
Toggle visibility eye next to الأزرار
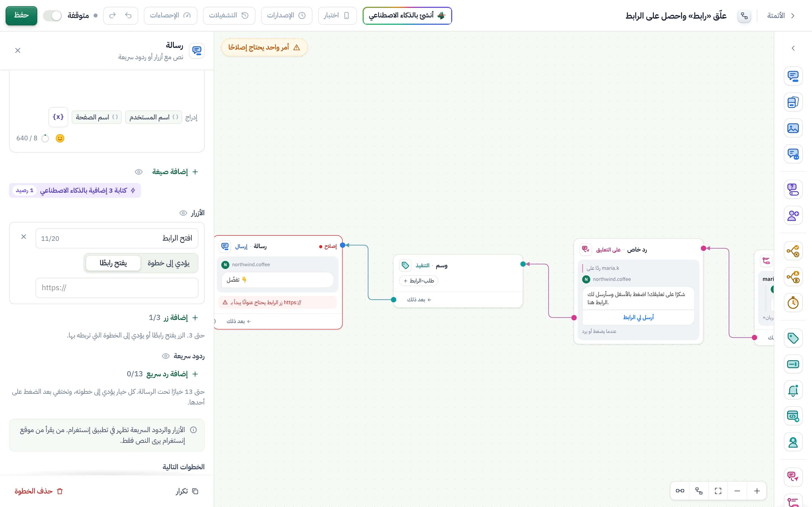point(183,213)
